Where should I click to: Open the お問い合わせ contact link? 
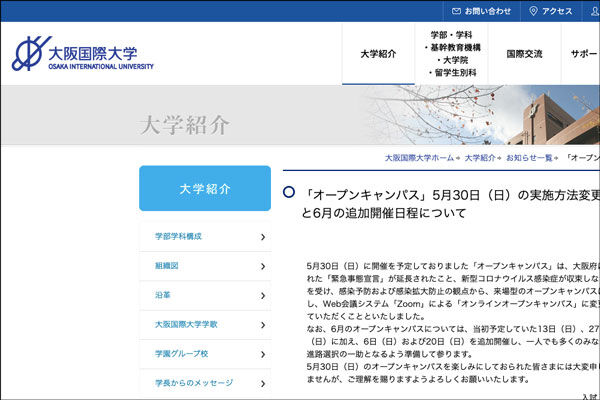pyautogui.click(x=481, y=11)
